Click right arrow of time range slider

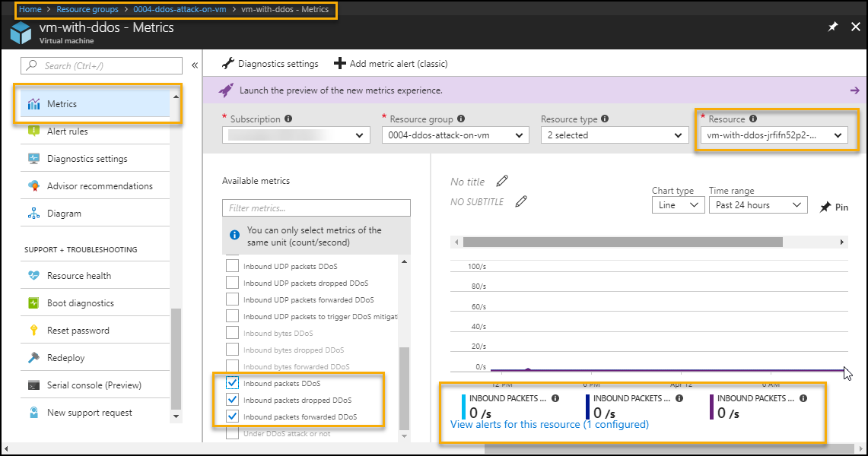pyautogui.click(x=842, y=242)
